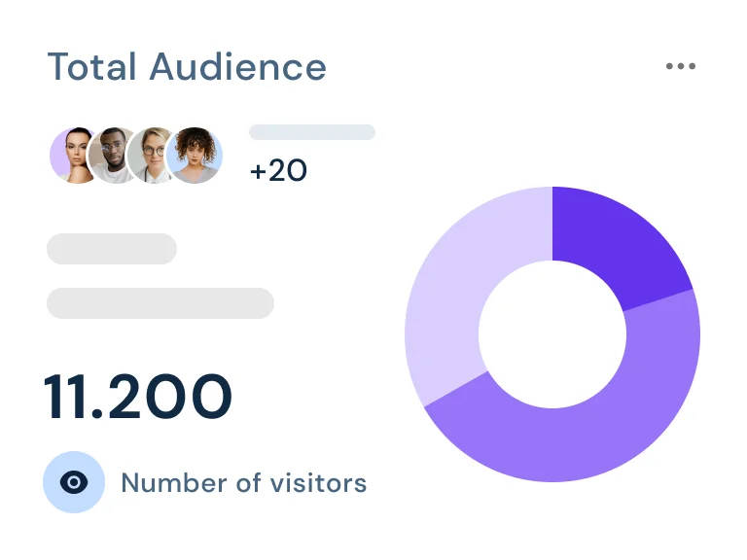Select the long gray placeholder bar

[x=160, y=303]
